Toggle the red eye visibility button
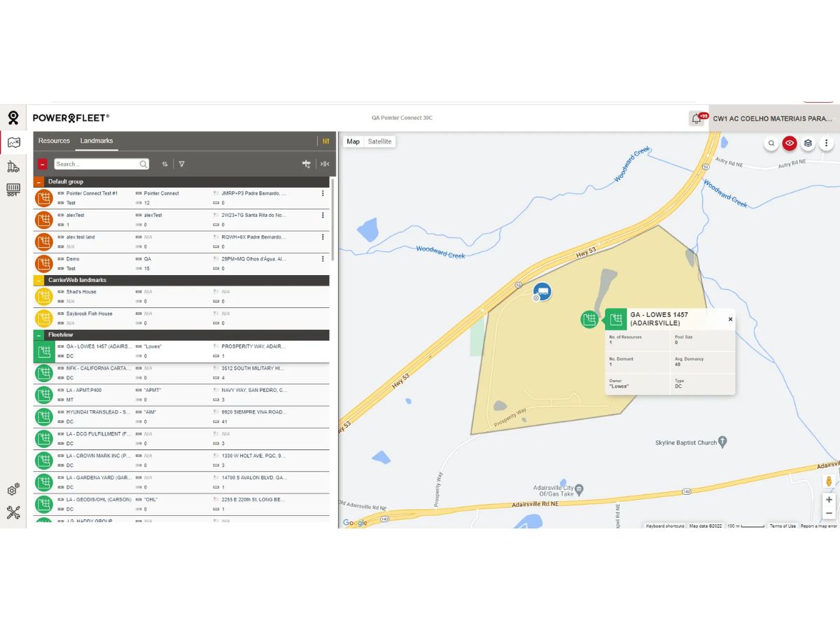Viewport: 840px width, 630px height. tap(790, 143)
